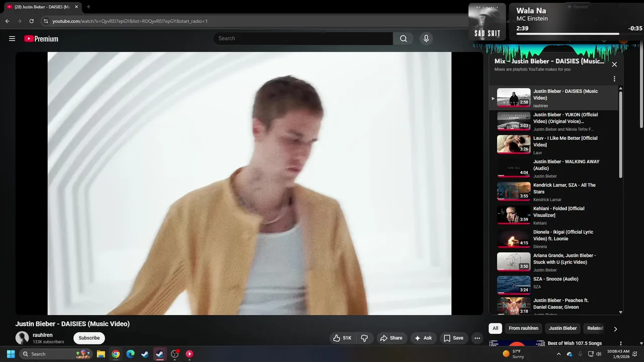The height and width of the screenshot is (362, 644).
Task: Click MC Einstein artist name in overlay
Action: coord(532,19)
